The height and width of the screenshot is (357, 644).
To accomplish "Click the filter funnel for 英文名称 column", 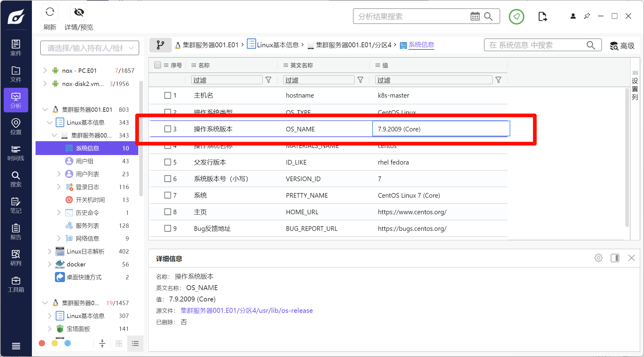I will coord(360,80).
